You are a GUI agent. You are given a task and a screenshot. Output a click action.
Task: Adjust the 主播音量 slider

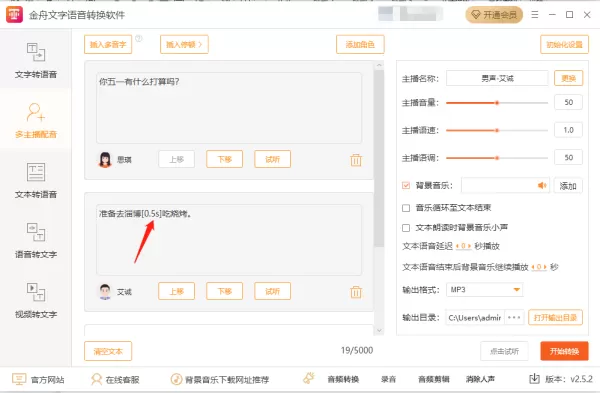point(497,103)
